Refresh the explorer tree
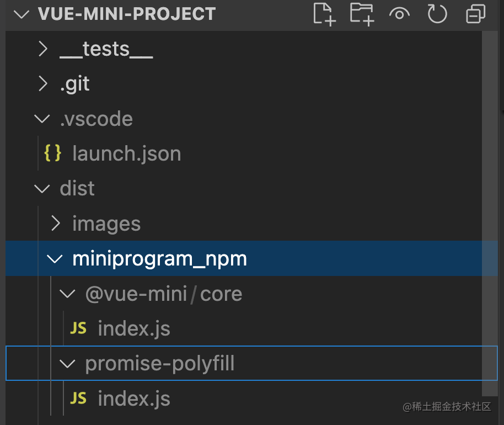Image resolution: width=504 pixels, height=425 pixels. click(x=437, y=14)
